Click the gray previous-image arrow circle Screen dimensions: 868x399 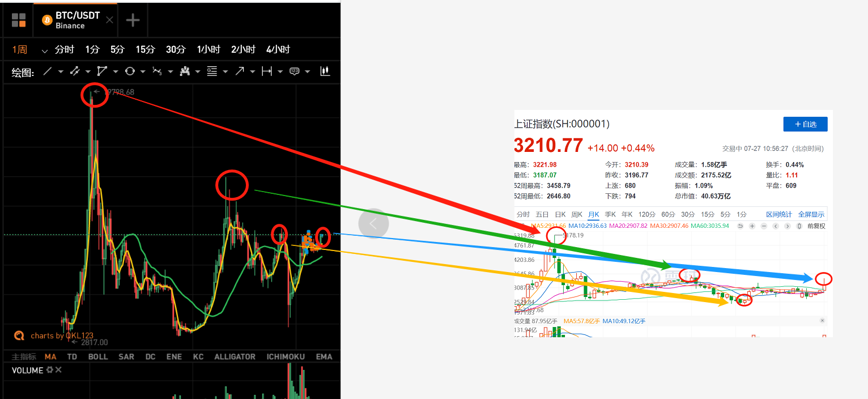pyautogui.click(x=373, y=223)
